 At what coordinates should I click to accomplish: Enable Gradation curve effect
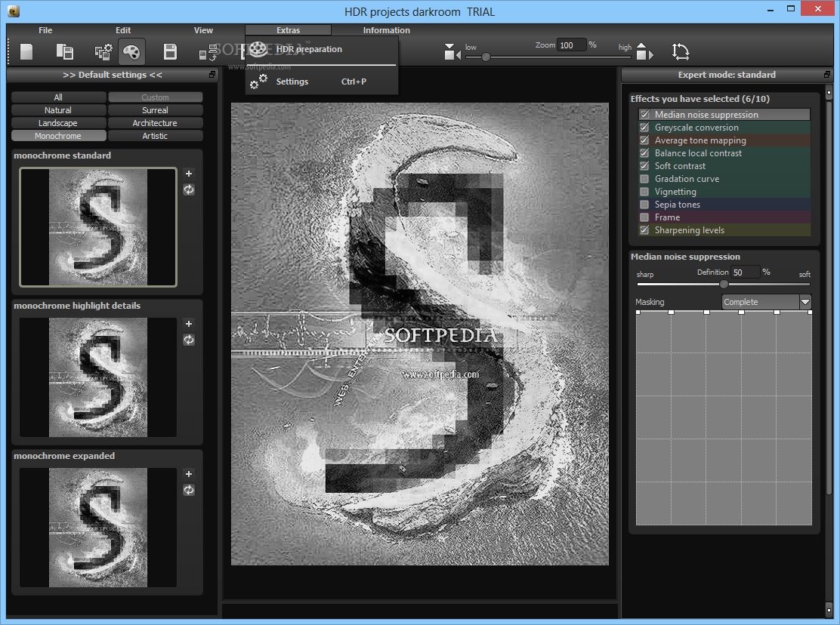click(x=644, y=179)
